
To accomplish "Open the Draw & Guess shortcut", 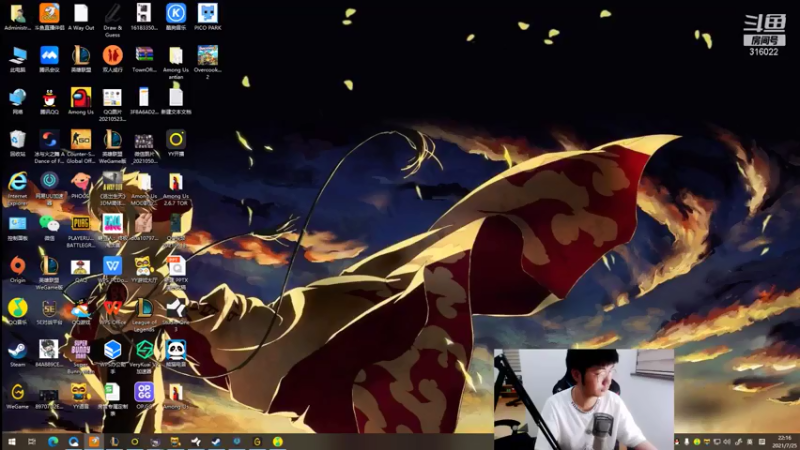I will 112,14.
